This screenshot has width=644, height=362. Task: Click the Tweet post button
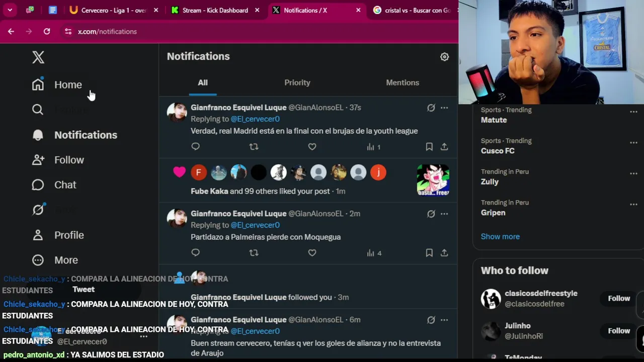pos(84,289)
